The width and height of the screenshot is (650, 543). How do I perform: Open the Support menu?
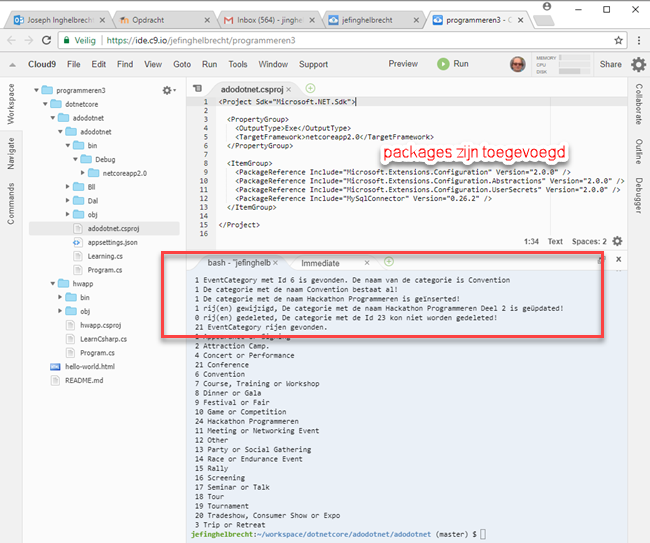coord(313,64)
